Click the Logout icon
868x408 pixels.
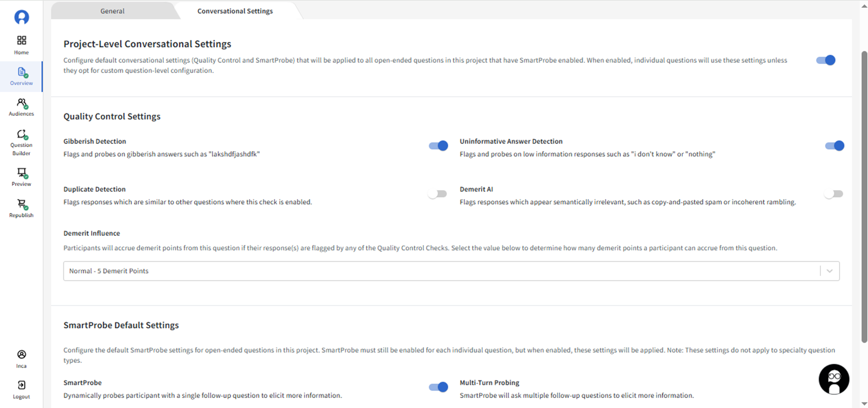pos(21,385)
